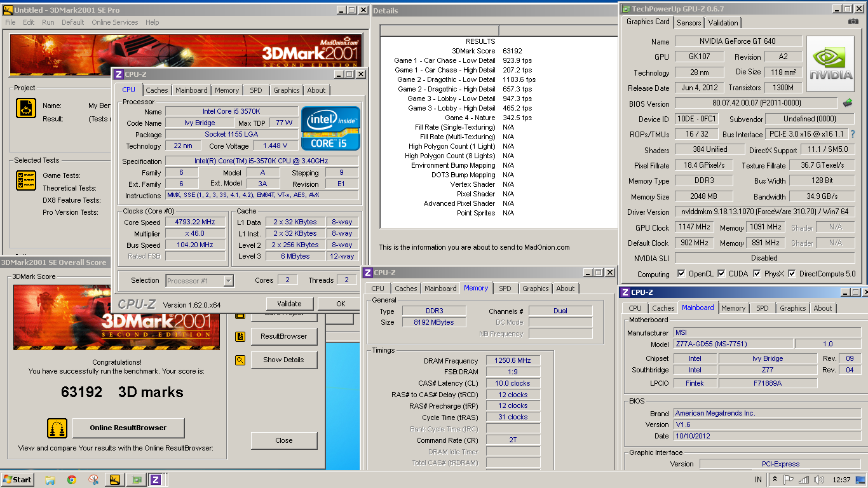Open CPU tab in CPU-Z Mainboard window

coord(635,308)
